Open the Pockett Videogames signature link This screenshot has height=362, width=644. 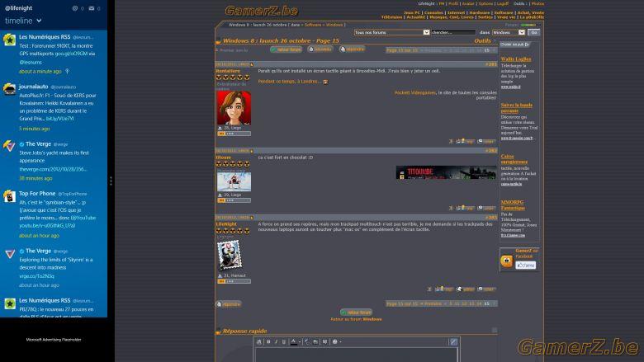[x=415, y=92]
